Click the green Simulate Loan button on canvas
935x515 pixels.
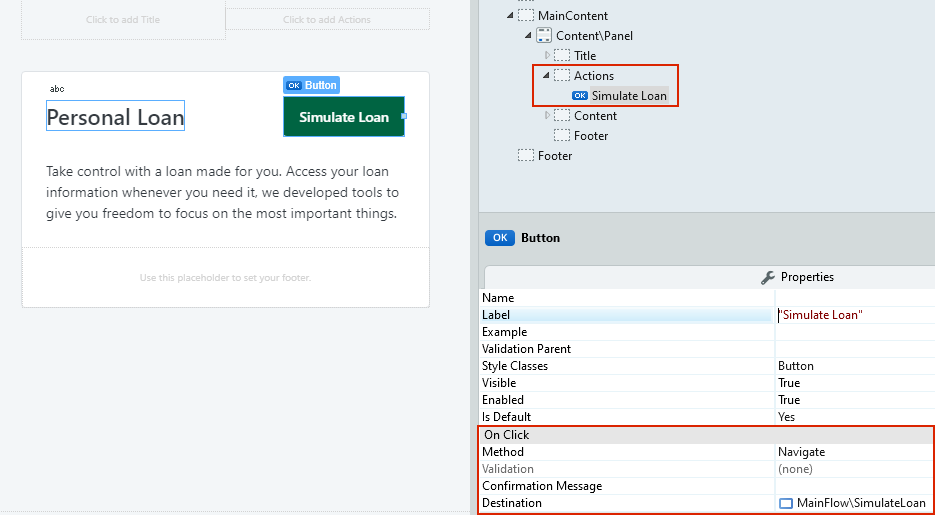(x=343, y=117)
